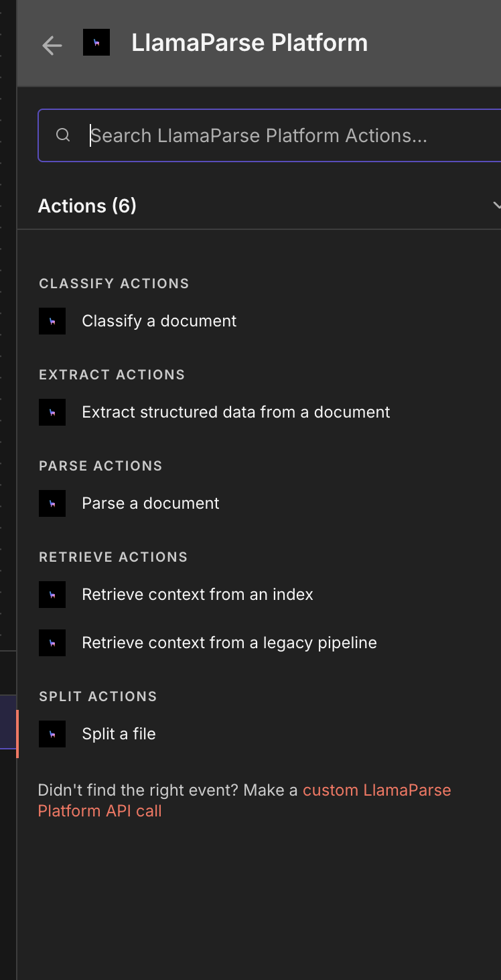
Task: Pick Retrieve context from an index
Action: click(x=198, y=595)
